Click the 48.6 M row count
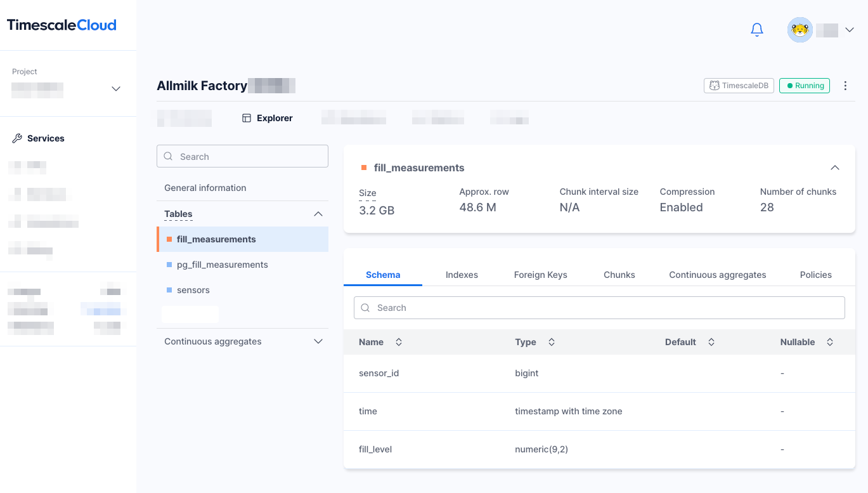 click(477, 207)
